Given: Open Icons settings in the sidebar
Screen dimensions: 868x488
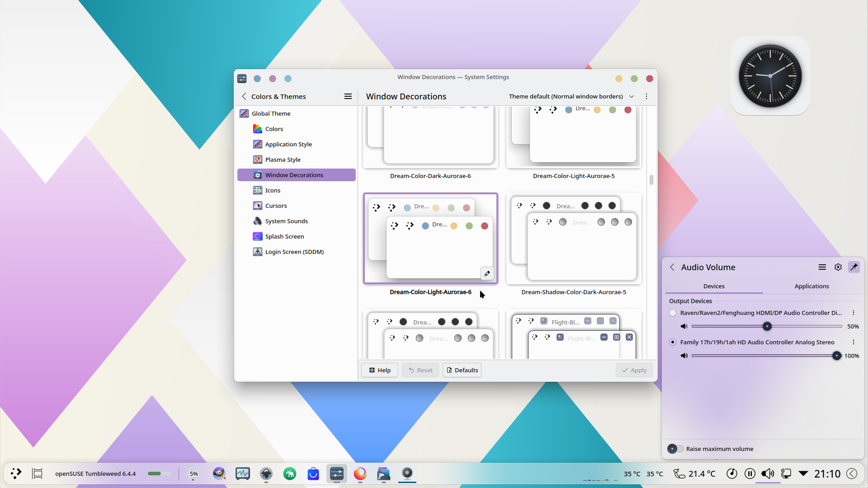Looking at the screenshot, I should tap(273, 190).
